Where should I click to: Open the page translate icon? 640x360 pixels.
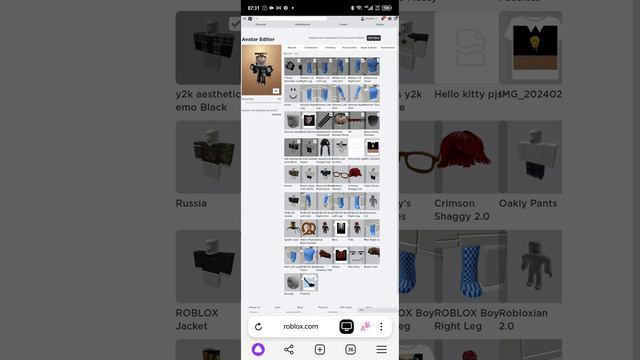point(365,326)
